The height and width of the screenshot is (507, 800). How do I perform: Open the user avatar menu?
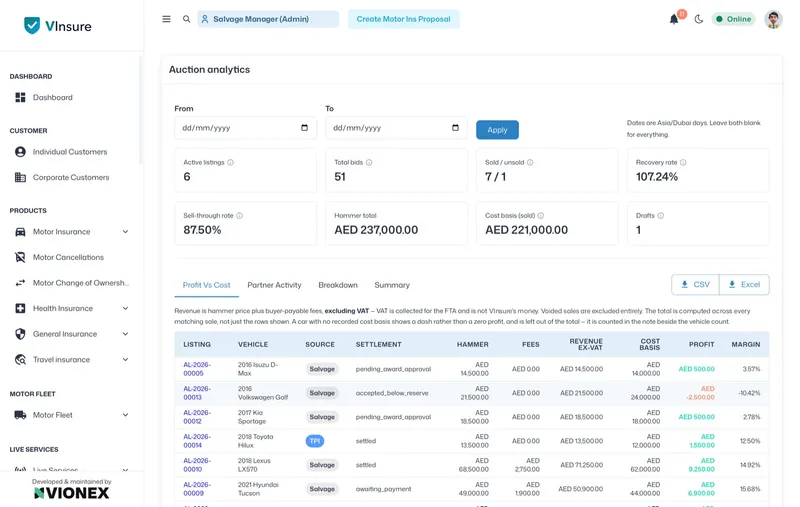(773, 19)
